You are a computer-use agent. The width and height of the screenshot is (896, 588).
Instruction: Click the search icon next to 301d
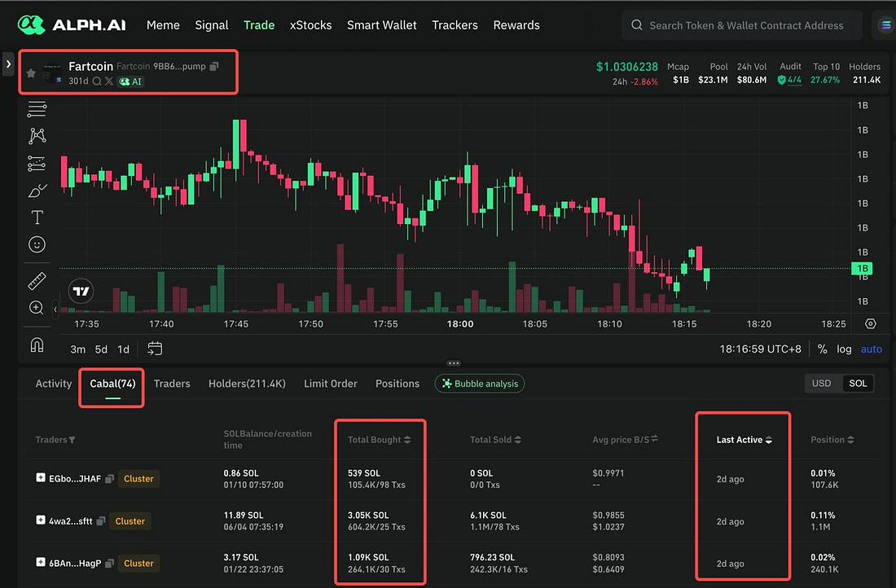click(x=97, y=81)
